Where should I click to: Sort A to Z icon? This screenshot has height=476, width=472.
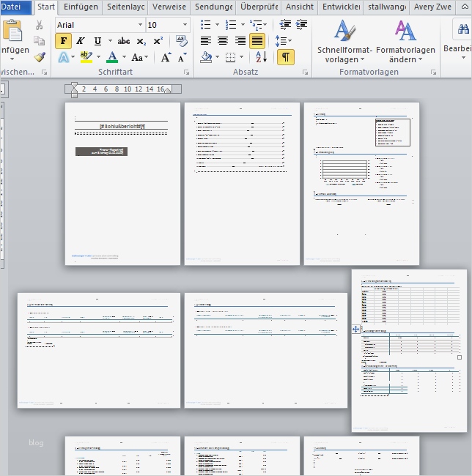point(261,57)
